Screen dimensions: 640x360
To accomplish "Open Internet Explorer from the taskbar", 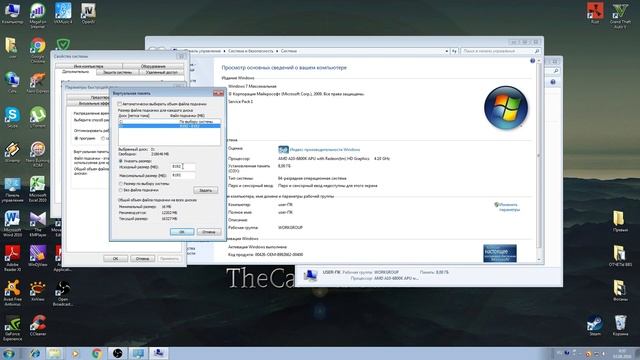I will coord(35,353).
